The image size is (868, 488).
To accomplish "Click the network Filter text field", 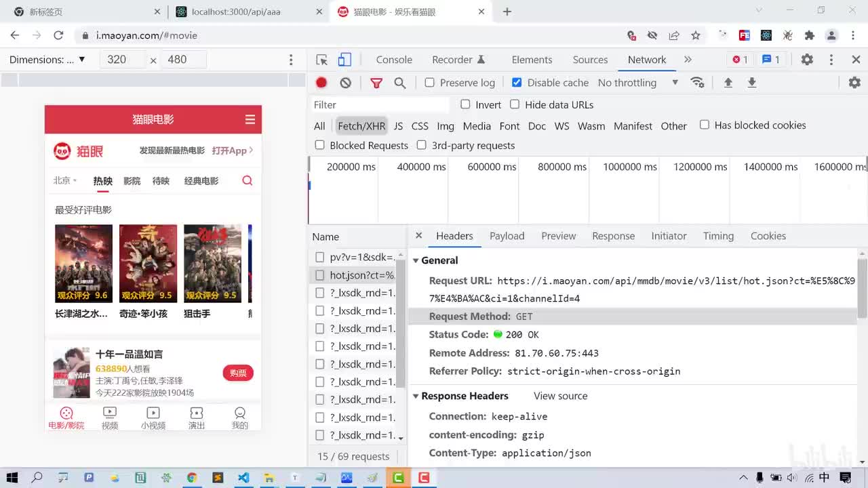I will point(380,104).
